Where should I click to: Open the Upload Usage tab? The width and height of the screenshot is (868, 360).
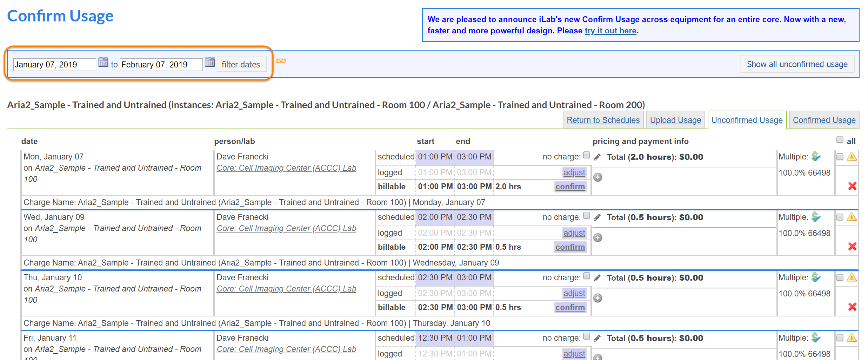pyautogui.click(x=675, y=120)
